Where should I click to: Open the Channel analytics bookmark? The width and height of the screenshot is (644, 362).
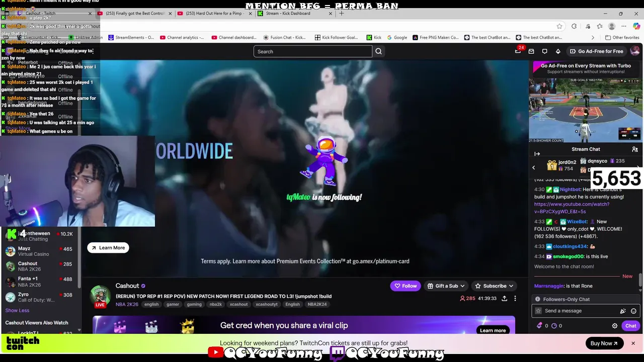tap(182, 37)
